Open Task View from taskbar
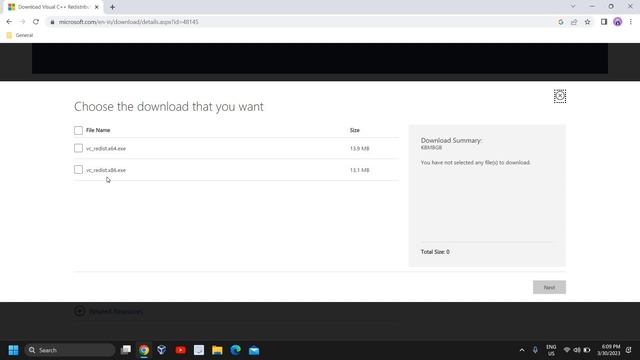This screenshot has width=640, height=360. point(126,350)
